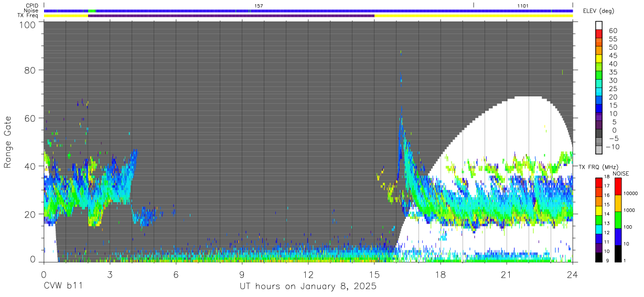
Task: Click the '35' label on the ELEV scale
Action: click(x=613, y=72)
